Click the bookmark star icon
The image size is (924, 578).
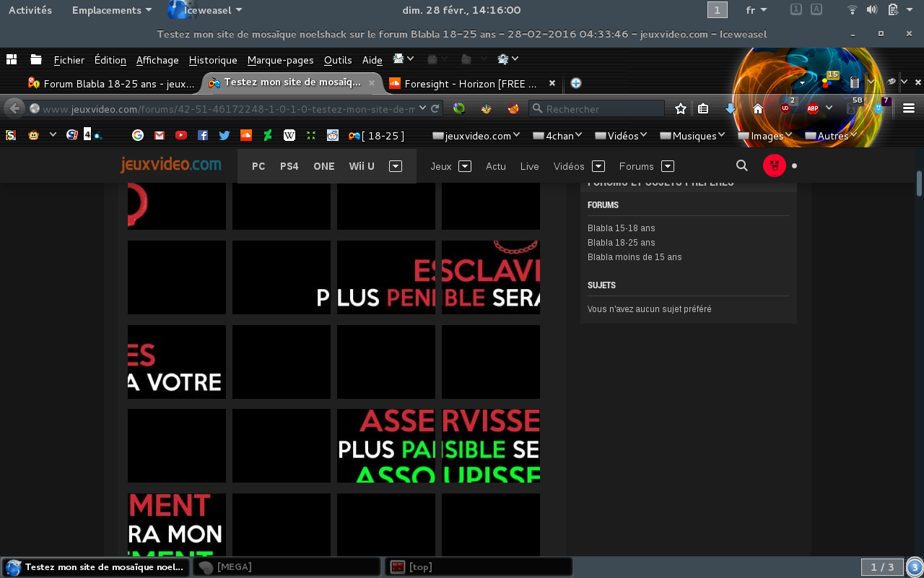point(681,108)
